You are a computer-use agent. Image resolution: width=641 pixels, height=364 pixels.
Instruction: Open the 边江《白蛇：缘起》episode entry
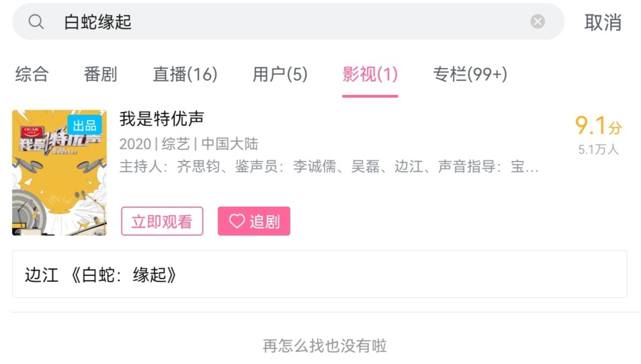pos(319,274)
